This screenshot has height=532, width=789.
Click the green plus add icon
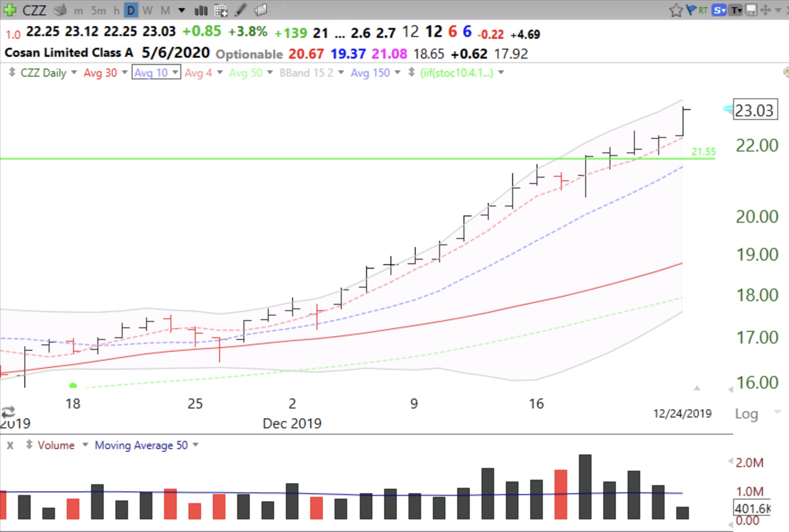pyautogui.click(x=9, y=9)
